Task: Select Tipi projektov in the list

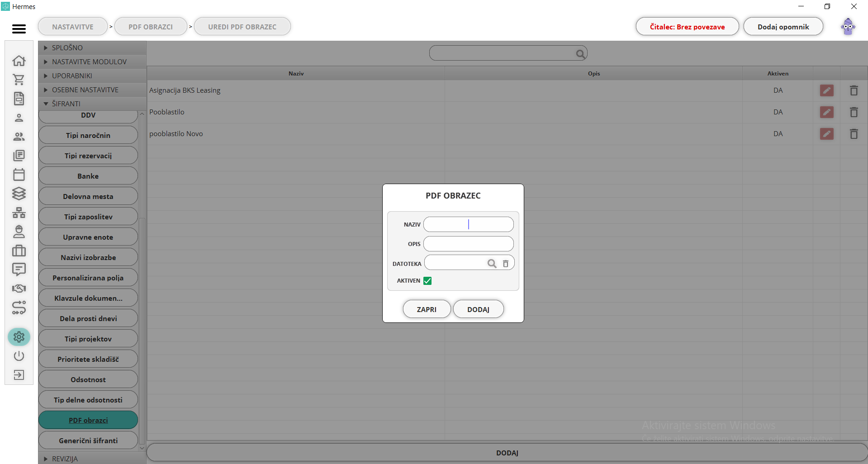Action: [88, 339]
